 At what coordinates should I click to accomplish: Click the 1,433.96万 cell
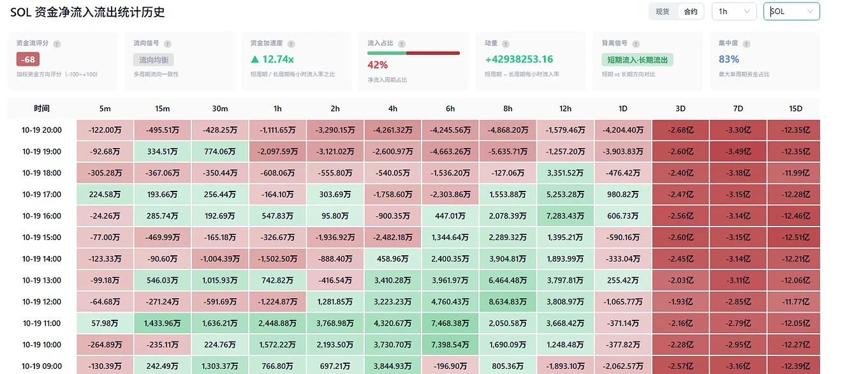pyautogui.click(x=163, y=324)
